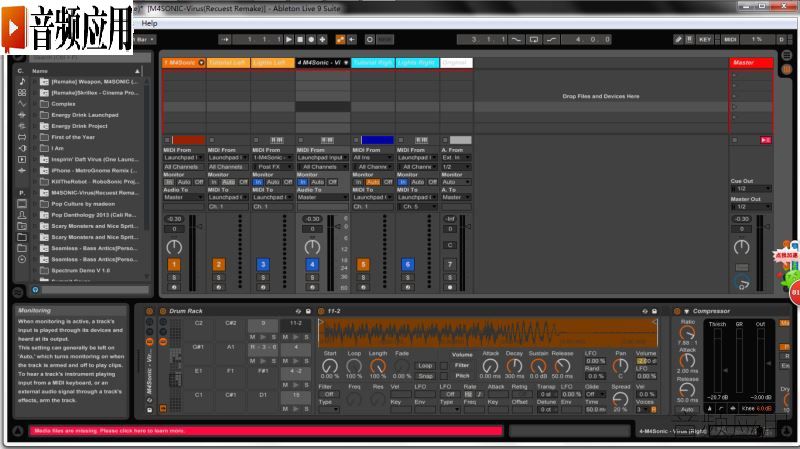Toggle track 4 activator button
The width and height of the screenshot is (800, 449).
312,264
